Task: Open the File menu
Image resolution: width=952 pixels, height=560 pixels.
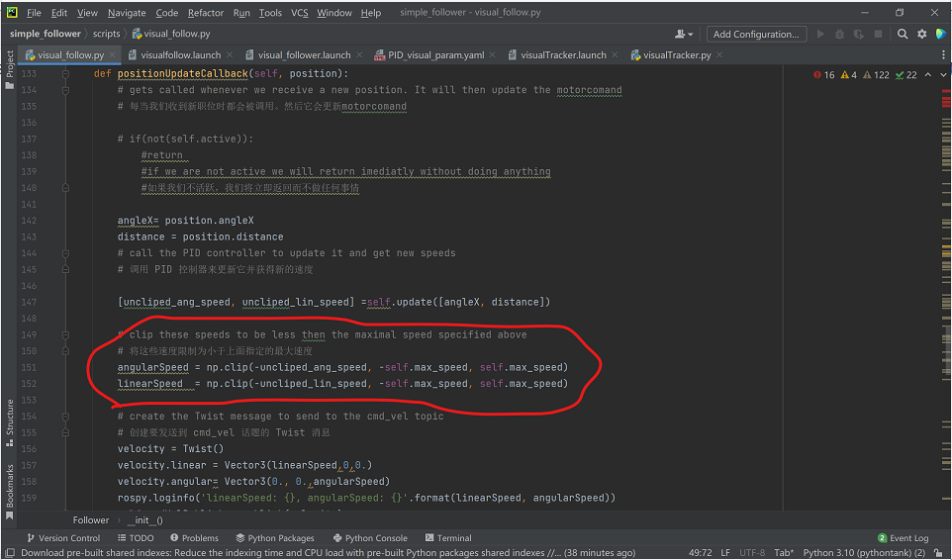Action: point(34,12)
